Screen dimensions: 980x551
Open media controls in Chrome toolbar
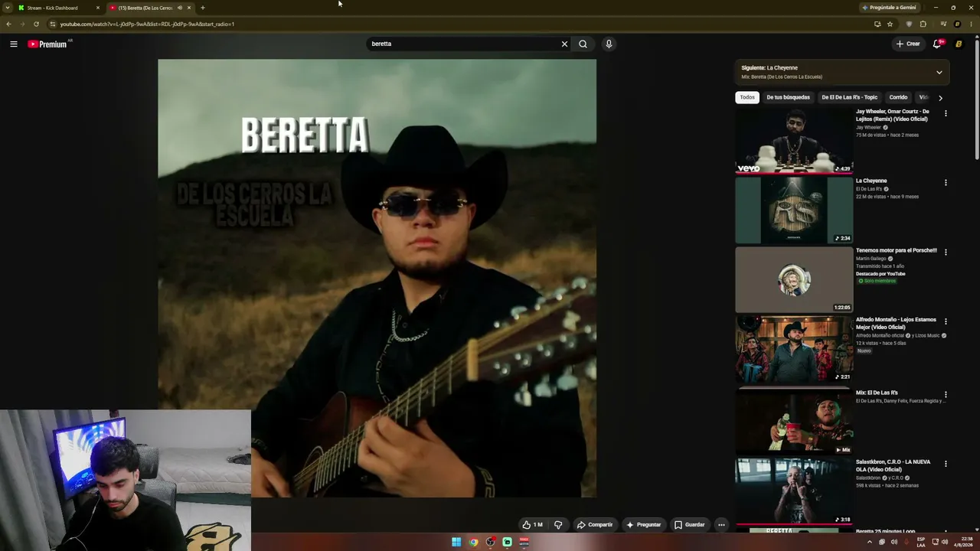tap(943, 24)
